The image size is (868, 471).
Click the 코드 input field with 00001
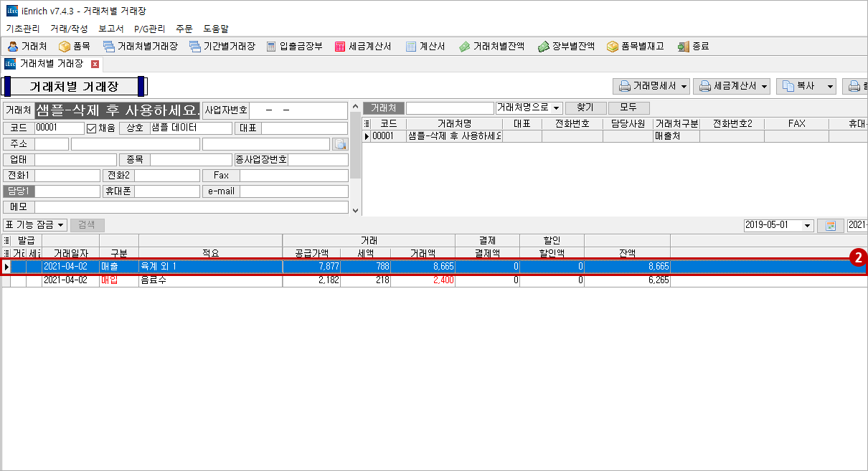60,128
